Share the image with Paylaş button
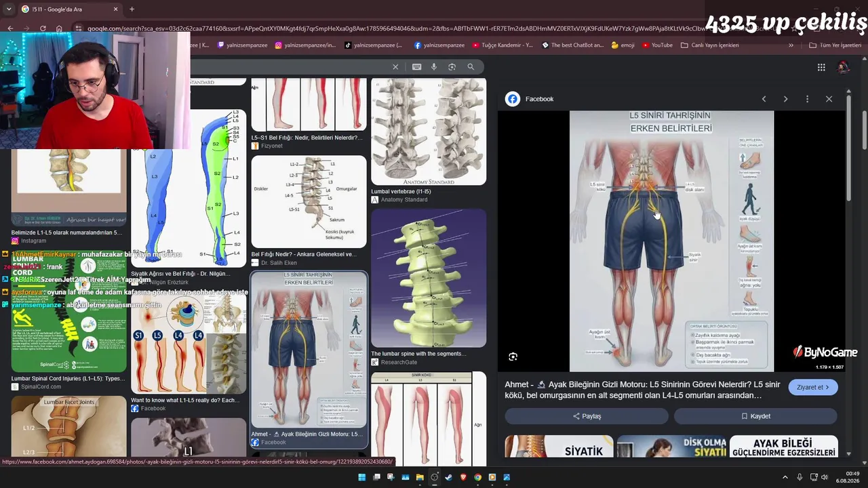Screen dimensions: 868x488 pos(587,416)
